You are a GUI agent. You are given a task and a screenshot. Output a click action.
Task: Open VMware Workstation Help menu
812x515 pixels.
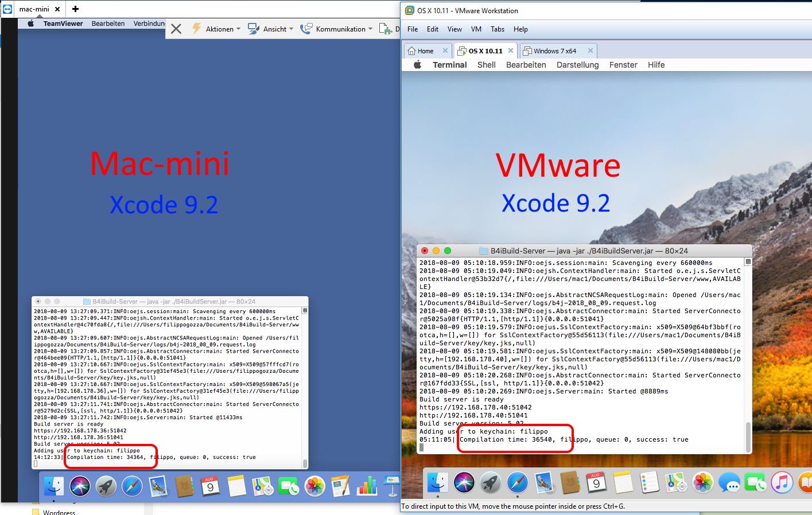pyautogui.click(x=520, y=29)
